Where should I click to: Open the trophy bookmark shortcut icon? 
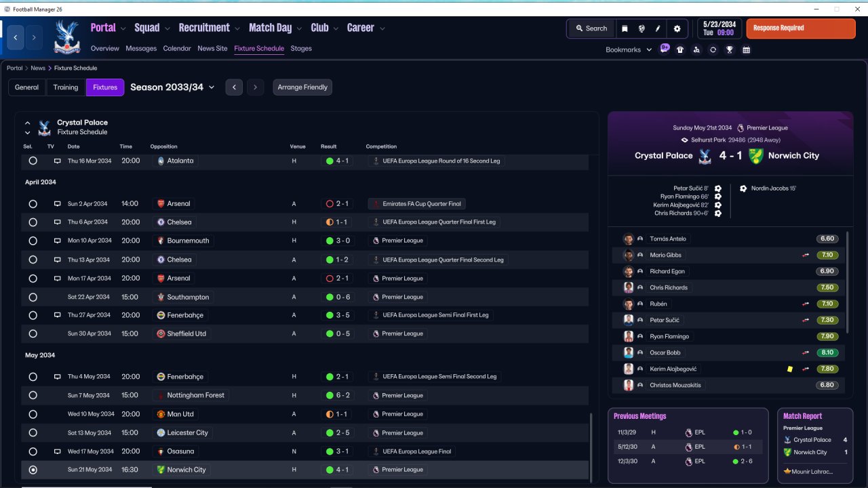(730, 49)
